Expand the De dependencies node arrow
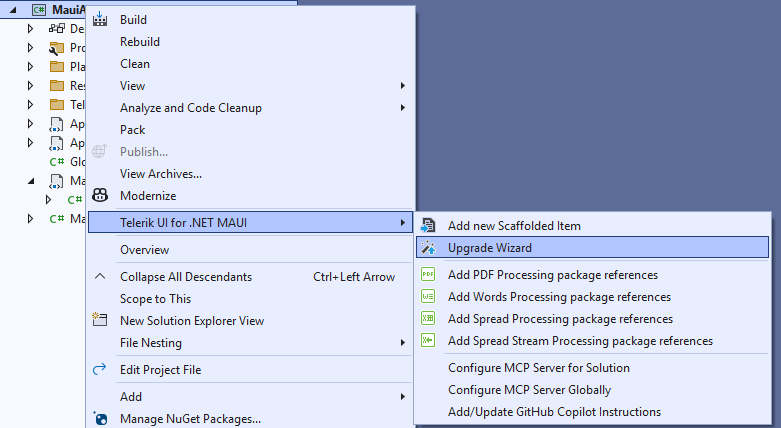 click(x=30, y=28)
